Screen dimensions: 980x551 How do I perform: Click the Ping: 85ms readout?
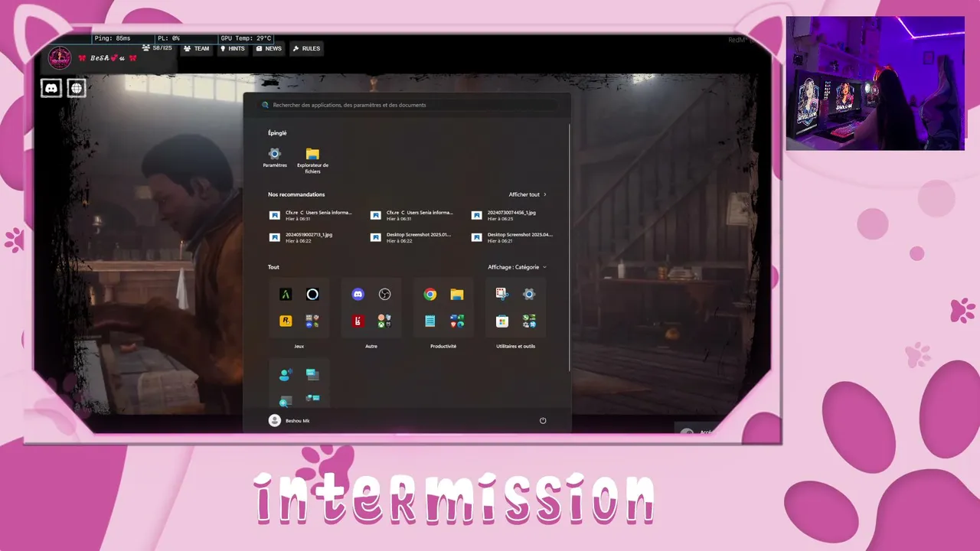113,38
